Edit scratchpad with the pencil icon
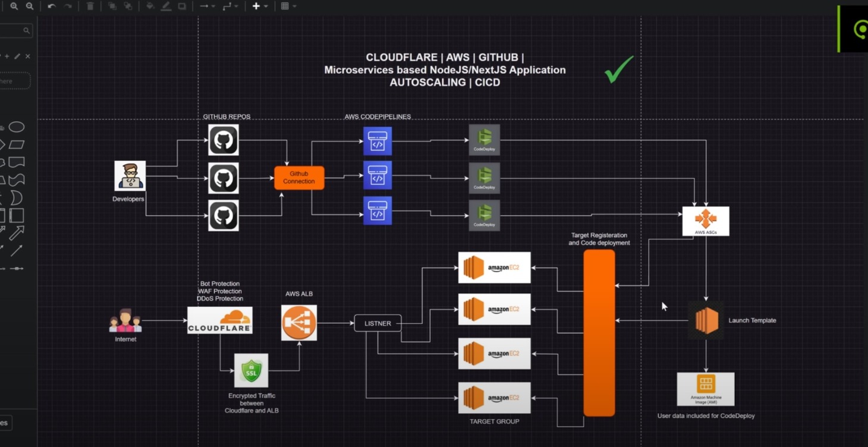Image resolution: width=868 pixels, height=447 pixels. tap(17, 56)
